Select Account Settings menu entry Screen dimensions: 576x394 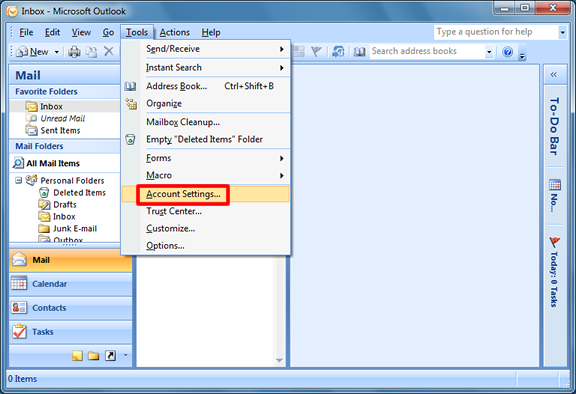(x=206, y=194)
